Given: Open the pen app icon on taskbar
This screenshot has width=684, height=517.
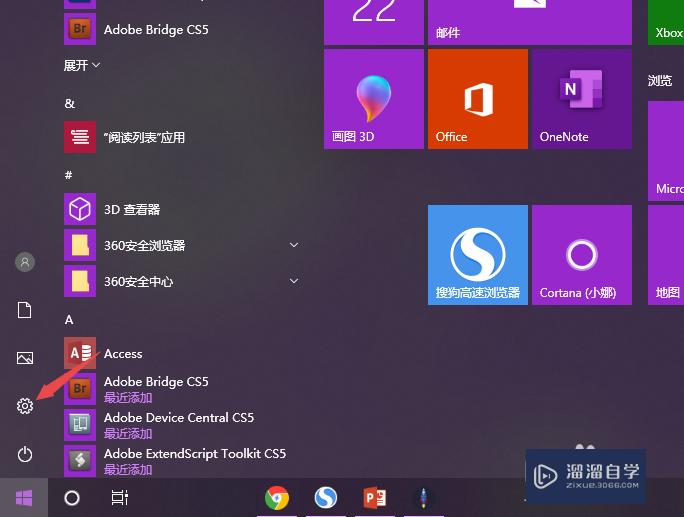Looking at the screenshot, I should click(x=423, y=497).
